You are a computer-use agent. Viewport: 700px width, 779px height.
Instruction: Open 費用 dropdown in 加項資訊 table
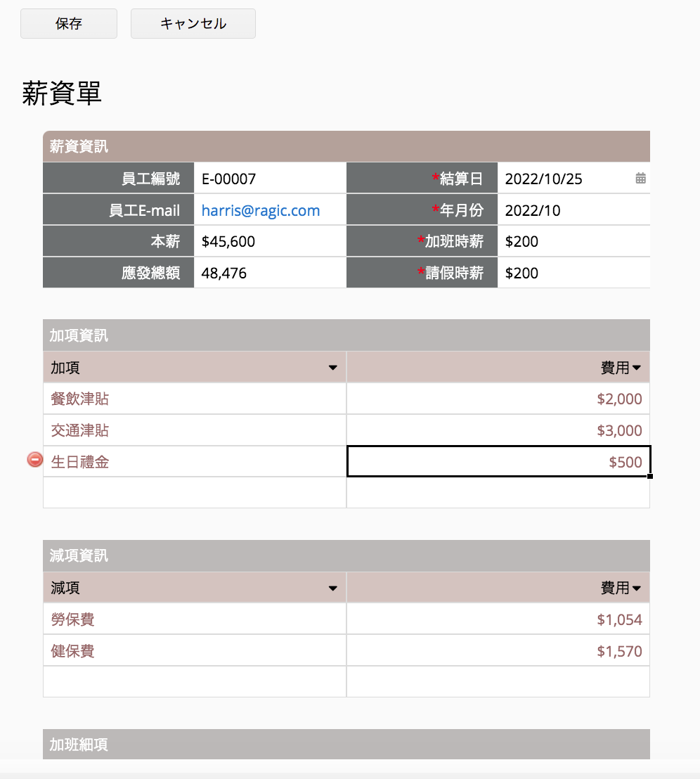tap(637, 368)
